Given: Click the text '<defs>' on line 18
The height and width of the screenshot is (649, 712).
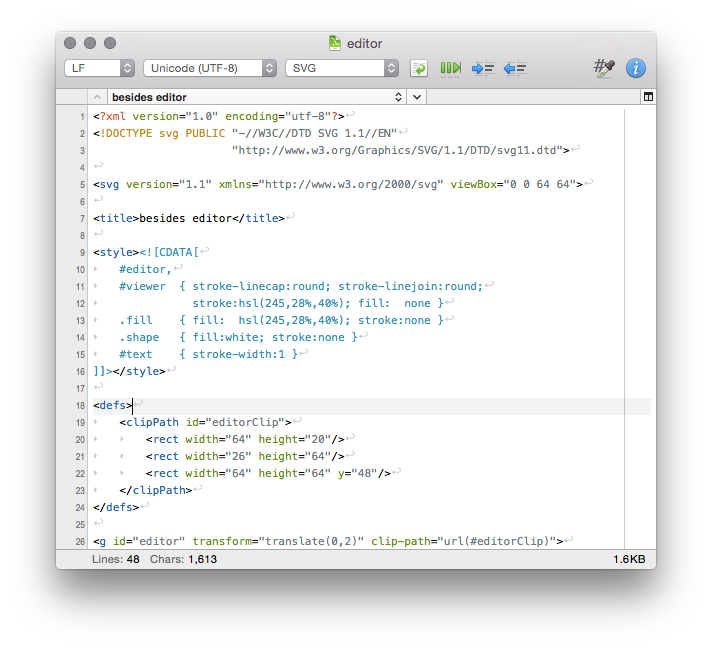Looking at the screenshot, I should tap(113, 405).
